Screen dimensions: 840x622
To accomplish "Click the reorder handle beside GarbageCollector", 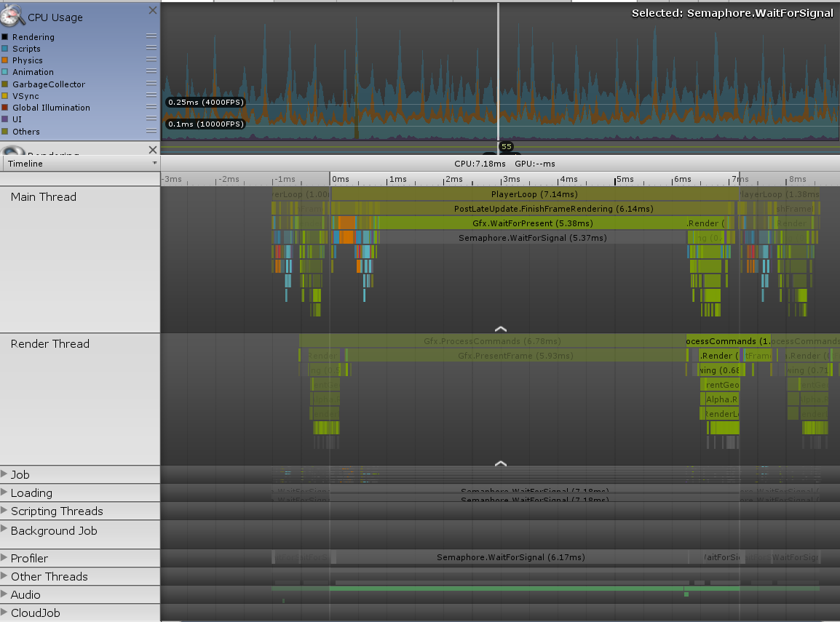I will [x=151, y=84].
